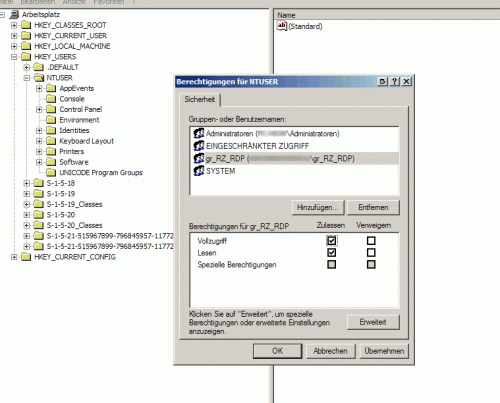The image size is (500, 403).
Task: Expand the HKEY_CLASSES_ROOT node
Action: coord(14,25)
